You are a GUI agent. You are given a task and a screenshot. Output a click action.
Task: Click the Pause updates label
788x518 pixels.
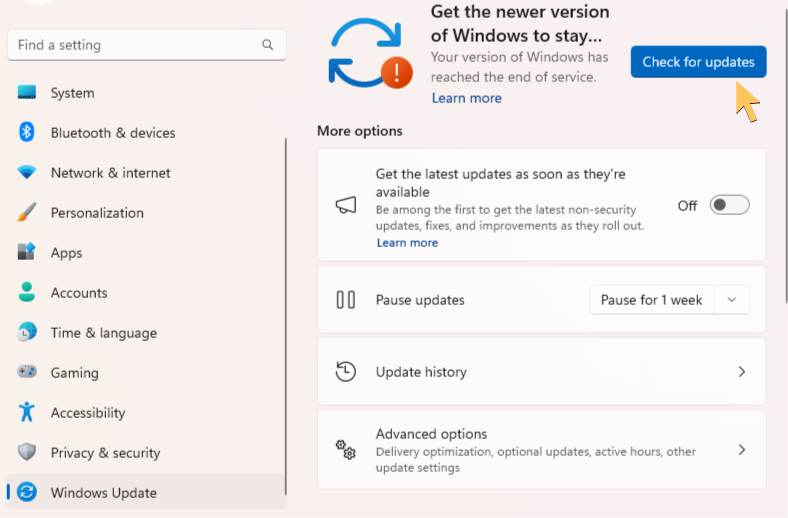[420, 300]
